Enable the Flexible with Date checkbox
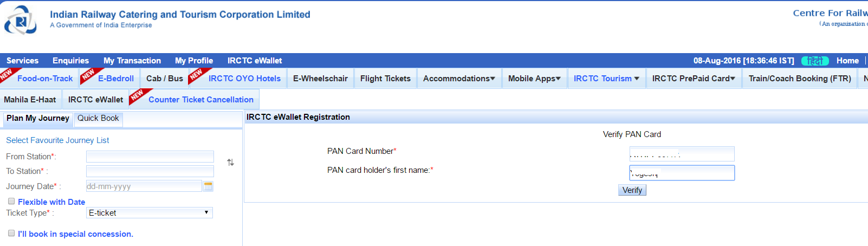Screen dimensions: 868x246 click(x=11, y=201)
